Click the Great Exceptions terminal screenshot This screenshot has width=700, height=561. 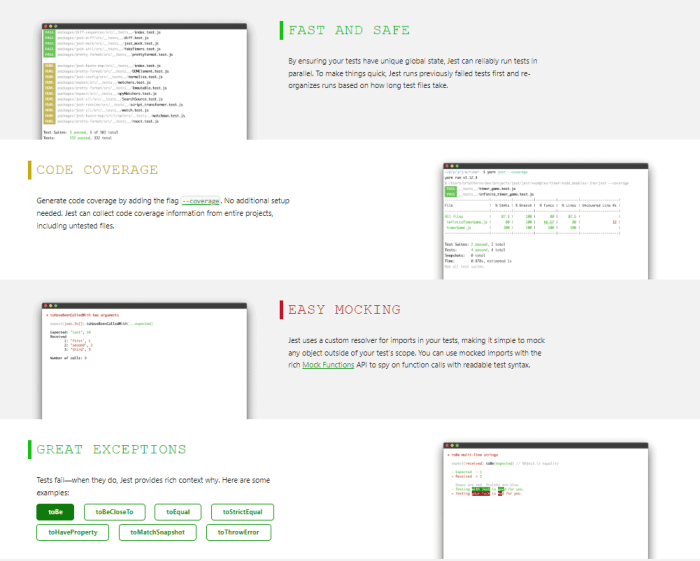coord(546,501)
